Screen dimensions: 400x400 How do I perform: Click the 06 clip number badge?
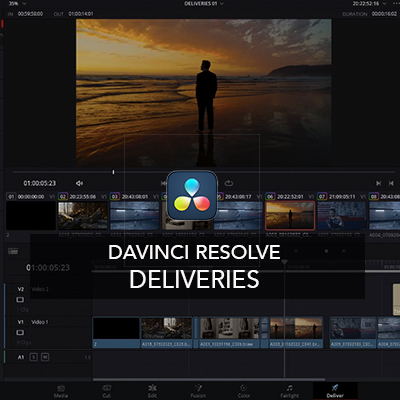coord(270,197)
